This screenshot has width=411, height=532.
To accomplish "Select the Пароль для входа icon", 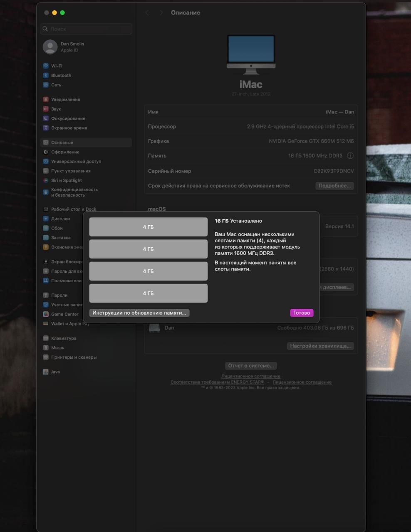I will (x=46, y=271).
